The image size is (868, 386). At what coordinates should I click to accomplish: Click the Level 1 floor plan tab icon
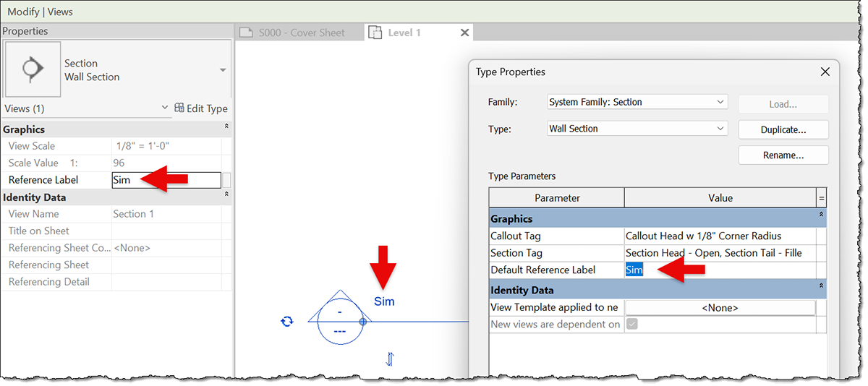coord(375,33)
